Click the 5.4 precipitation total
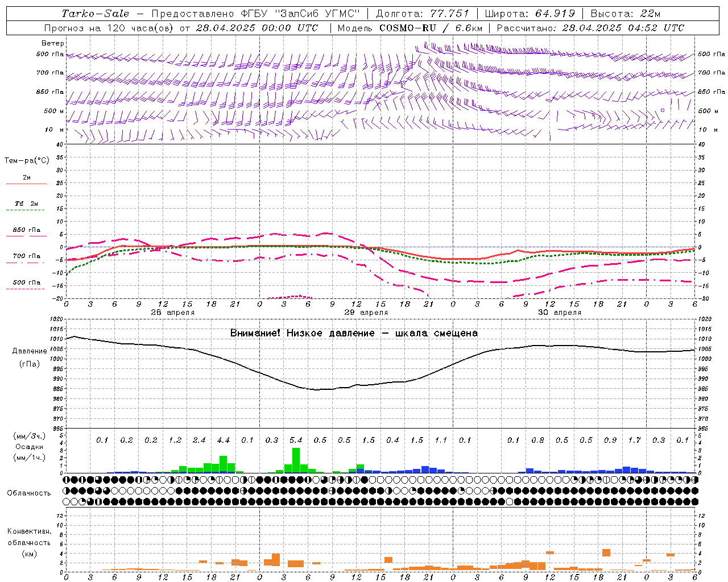The image size is (728, 582). pos(296,440)
